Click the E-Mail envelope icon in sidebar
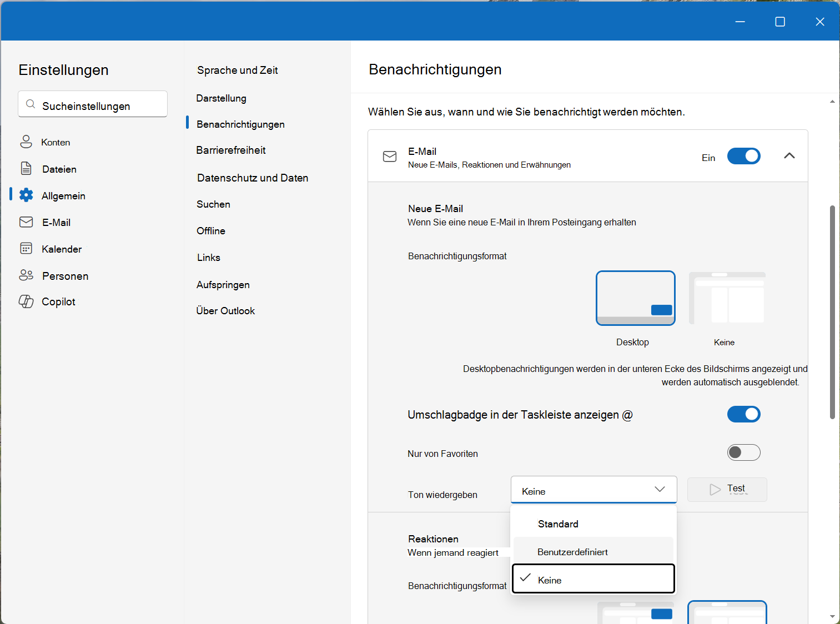 click(26, 222)
